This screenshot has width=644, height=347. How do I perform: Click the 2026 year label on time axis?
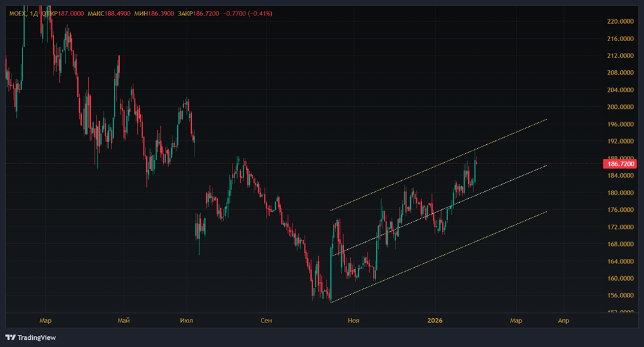435,321
